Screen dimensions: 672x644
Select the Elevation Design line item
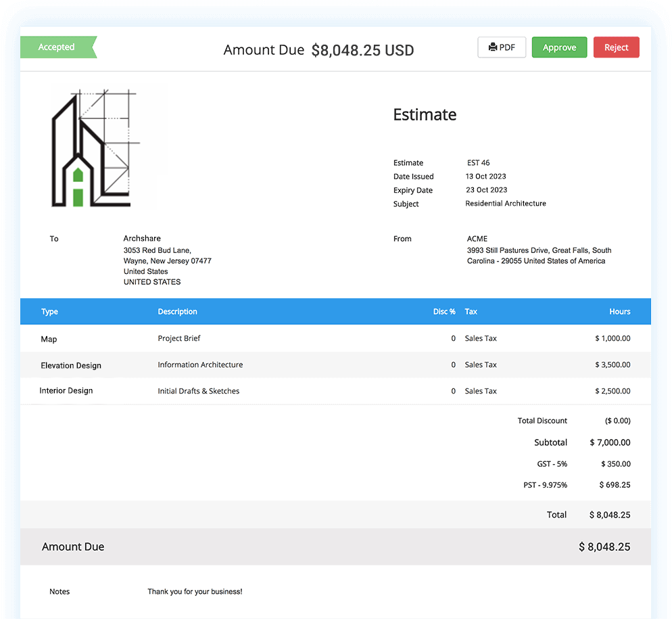[x=71, y=365]
